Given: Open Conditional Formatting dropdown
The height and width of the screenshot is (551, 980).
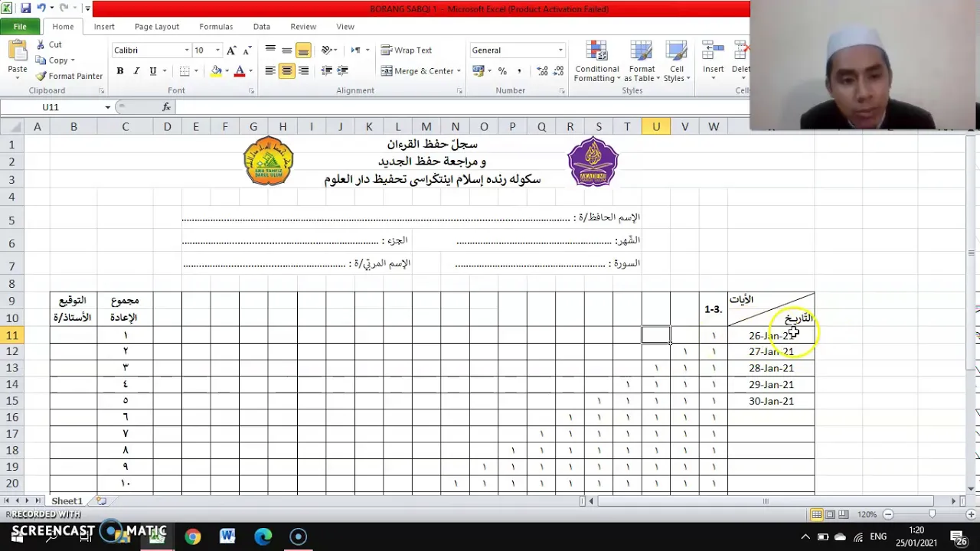Looking at the screenshot, I should tap(597, 61).
